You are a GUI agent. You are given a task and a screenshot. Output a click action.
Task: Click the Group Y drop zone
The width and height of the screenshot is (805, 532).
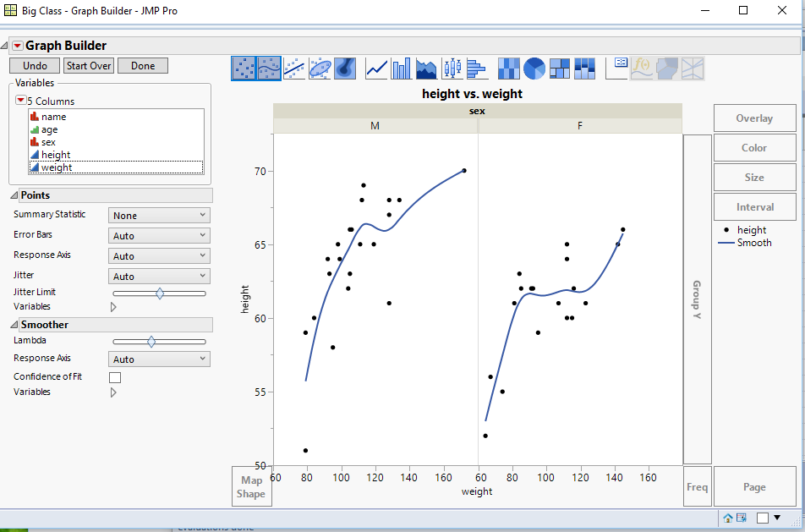pyautogui.click(x=697, y=299)
